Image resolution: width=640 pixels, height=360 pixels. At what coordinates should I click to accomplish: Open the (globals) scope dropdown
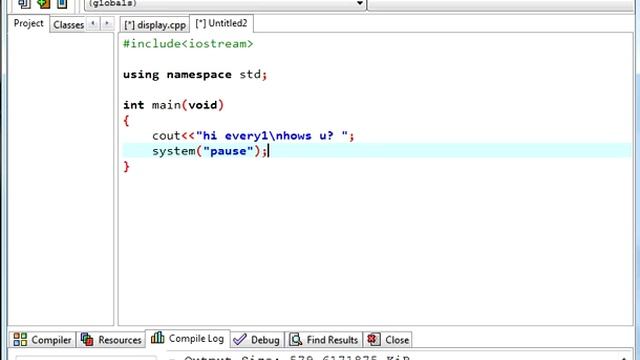(225, 4)
